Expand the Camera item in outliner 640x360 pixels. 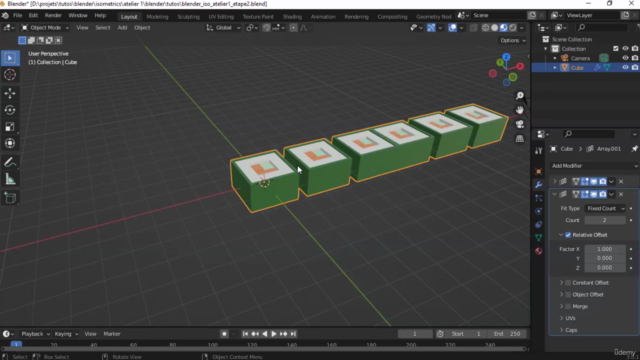555,58
